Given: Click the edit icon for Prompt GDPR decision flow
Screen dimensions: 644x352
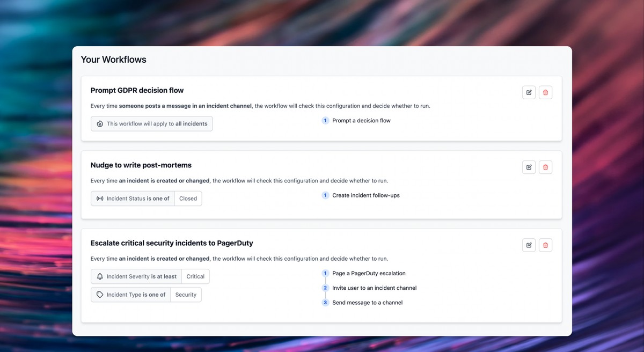Looking at the screenshot, I should (529, 92).
